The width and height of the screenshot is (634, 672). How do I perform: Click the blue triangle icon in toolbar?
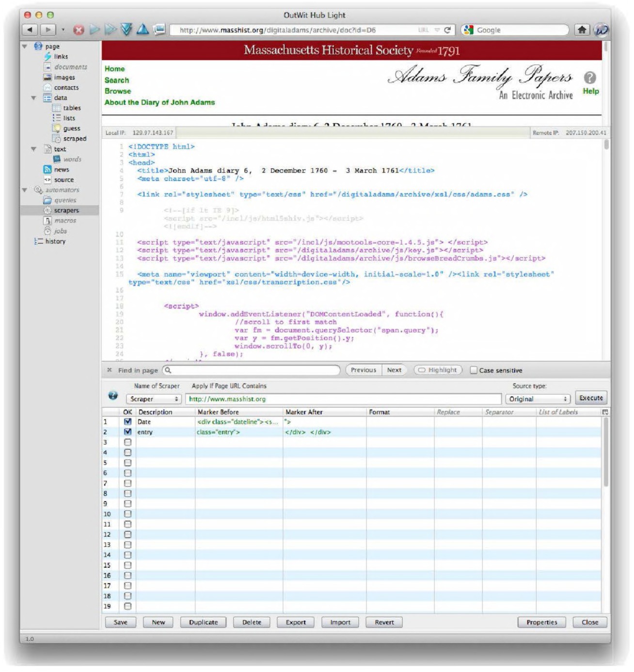143,30
